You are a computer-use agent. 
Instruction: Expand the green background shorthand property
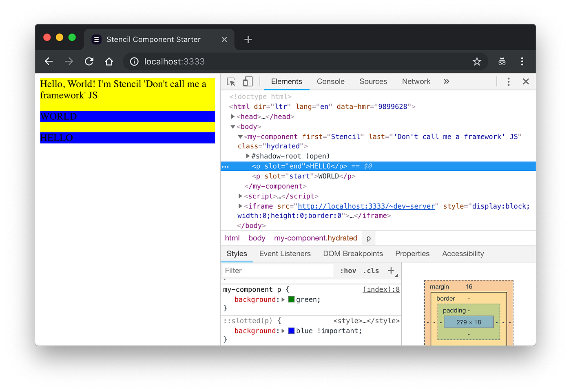pyautogui.click(x=283, y=300)
